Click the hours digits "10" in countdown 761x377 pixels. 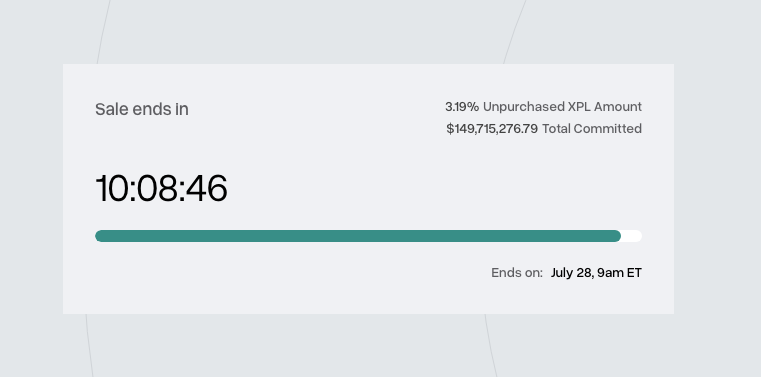click(x=113, y=189)
